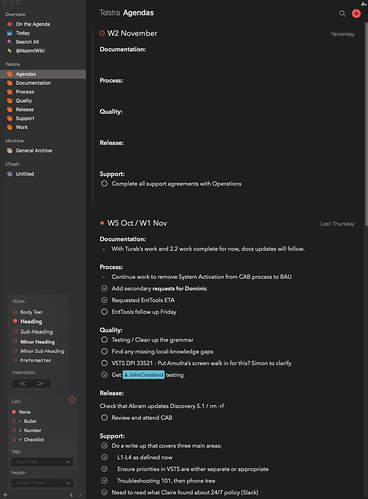The width and height of the screenshot is (368, 499).
Task: Click the back navigation arrow
Action: (x=71, y=495)
